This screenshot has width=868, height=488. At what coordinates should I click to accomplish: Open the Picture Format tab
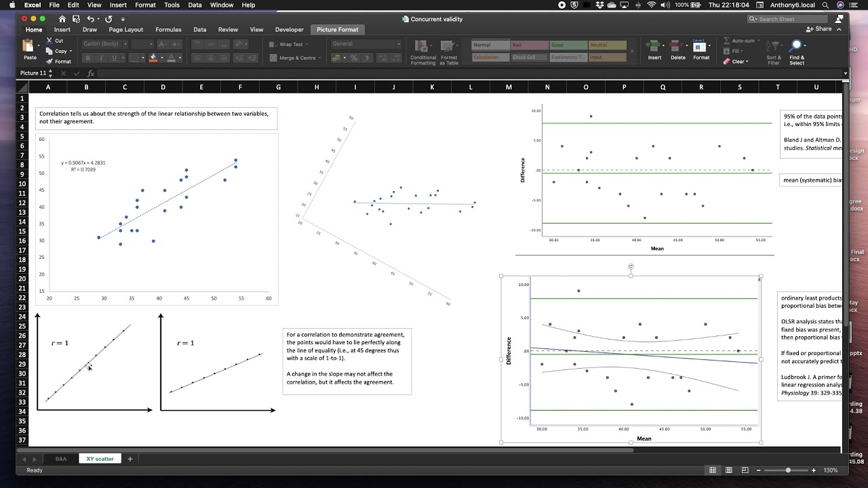coord(337,30)
